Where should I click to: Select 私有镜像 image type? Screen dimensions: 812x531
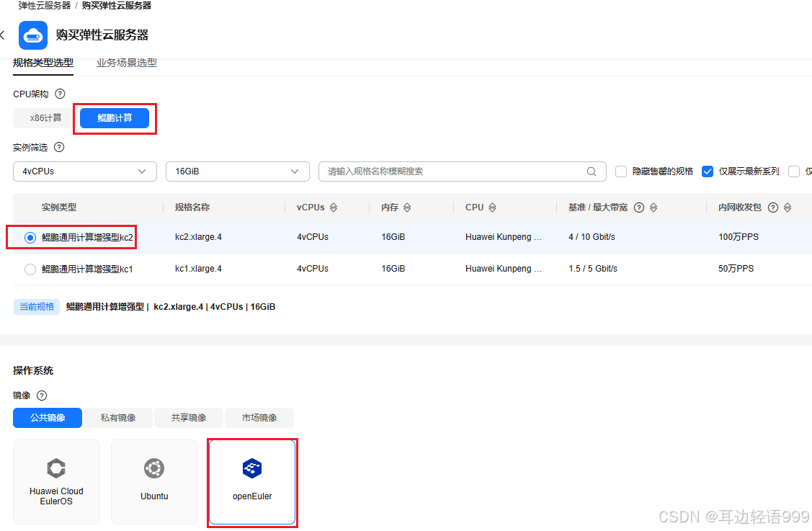point(118,418)
